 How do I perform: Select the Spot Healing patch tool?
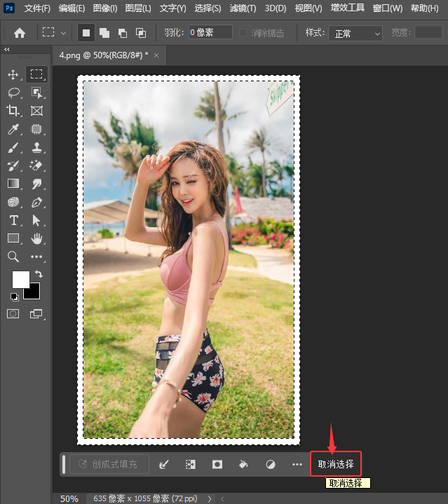[x=36, y=129]
